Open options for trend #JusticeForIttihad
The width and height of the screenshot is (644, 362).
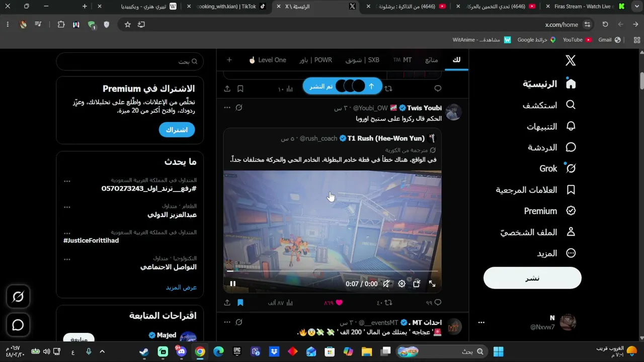[67, 233]
